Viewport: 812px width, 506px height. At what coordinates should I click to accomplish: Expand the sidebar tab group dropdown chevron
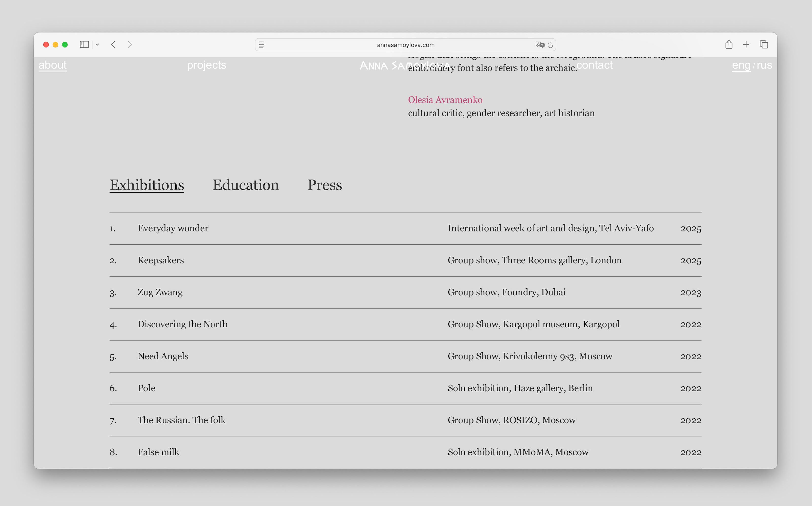pyautogui.click(x=97, y=44)
